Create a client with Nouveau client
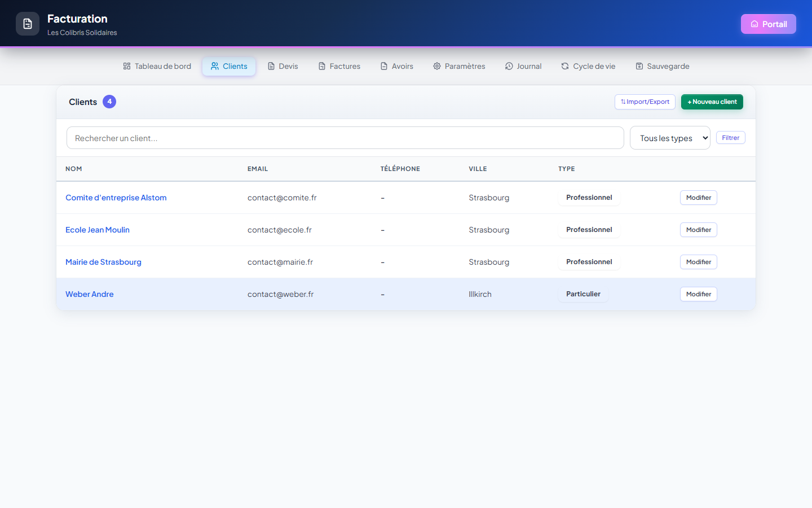Image resolution: width=812 pixels, height=508 pixels. 712,102
